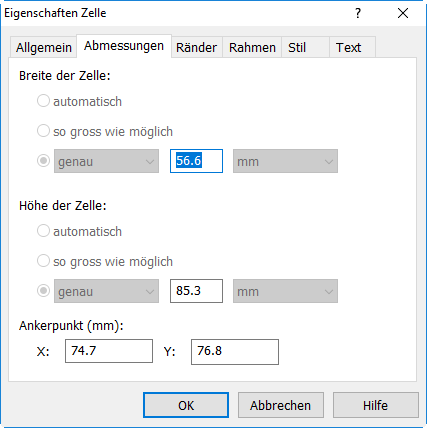
Task: Select the genau radio for cell width
Action: (43, 161)
